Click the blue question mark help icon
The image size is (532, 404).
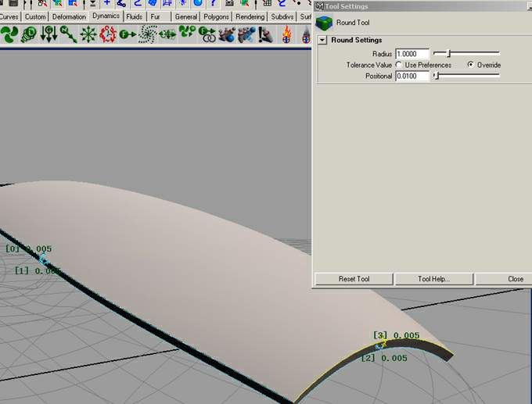click(213, 3)
